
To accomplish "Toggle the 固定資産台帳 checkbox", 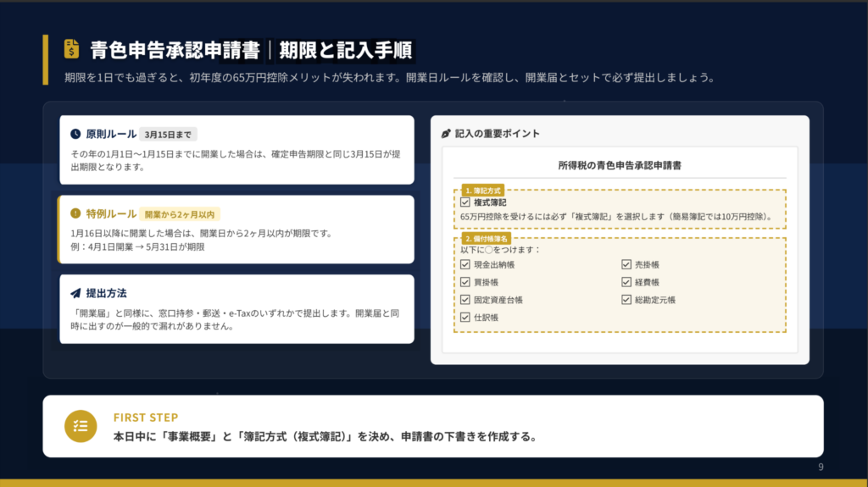I will point(465,300).
